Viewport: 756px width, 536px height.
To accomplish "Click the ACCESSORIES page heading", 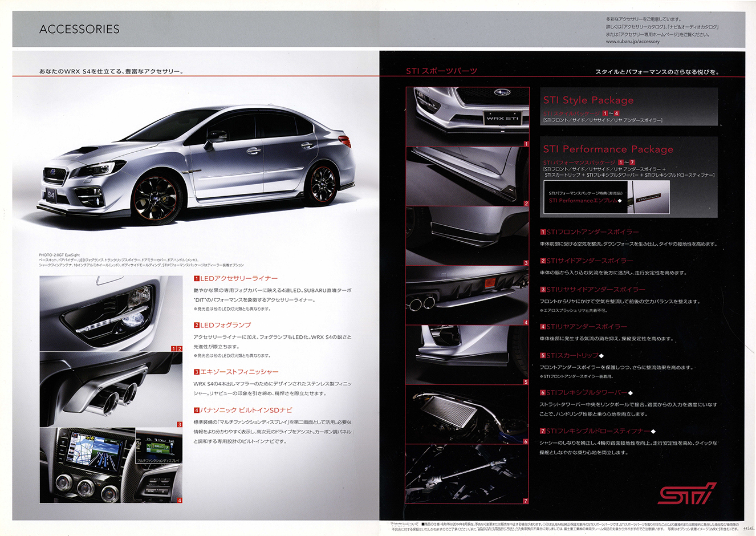I will tap(79, 29).
